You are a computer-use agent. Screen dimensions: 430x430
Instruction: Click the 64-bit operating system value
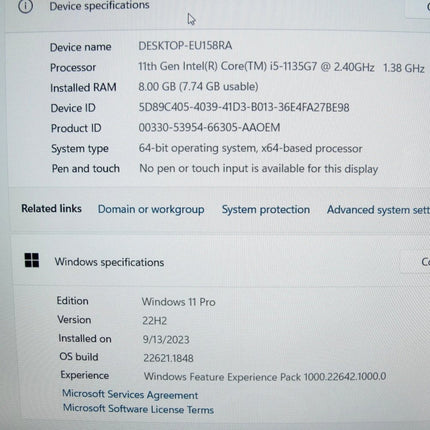(250, 148)
